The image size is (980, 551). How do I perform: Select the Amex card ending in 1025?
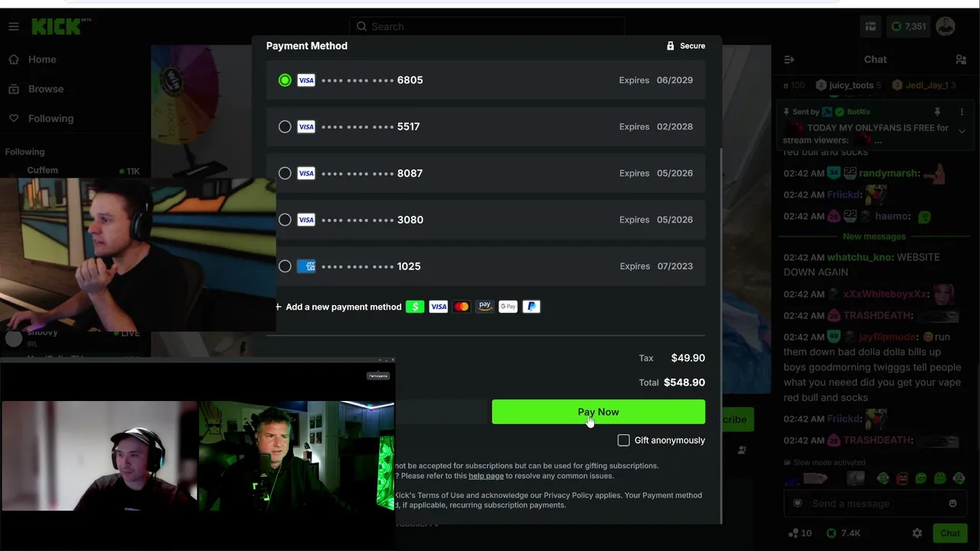[x=485, y=266]
